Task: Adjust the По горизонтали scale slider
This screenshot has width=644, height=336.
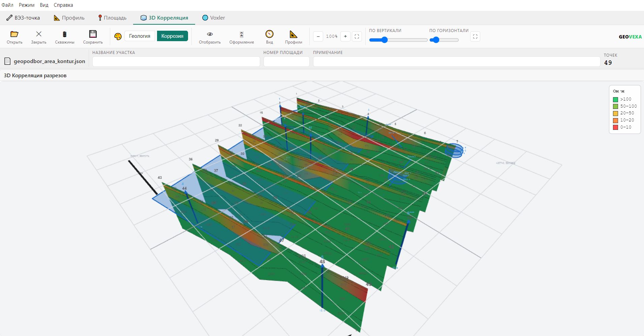Action: pos(444,40)
